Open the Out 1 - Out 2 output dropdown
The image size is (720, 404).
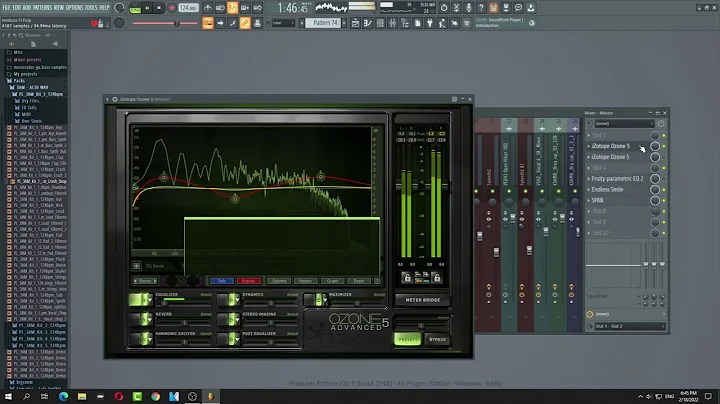click(x=629, y=326)
